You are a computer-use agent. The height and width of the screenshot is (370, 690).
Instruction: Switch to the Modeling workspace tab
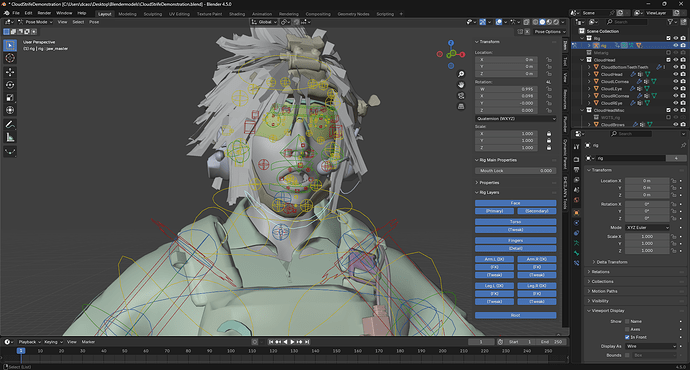pos(127,14)
